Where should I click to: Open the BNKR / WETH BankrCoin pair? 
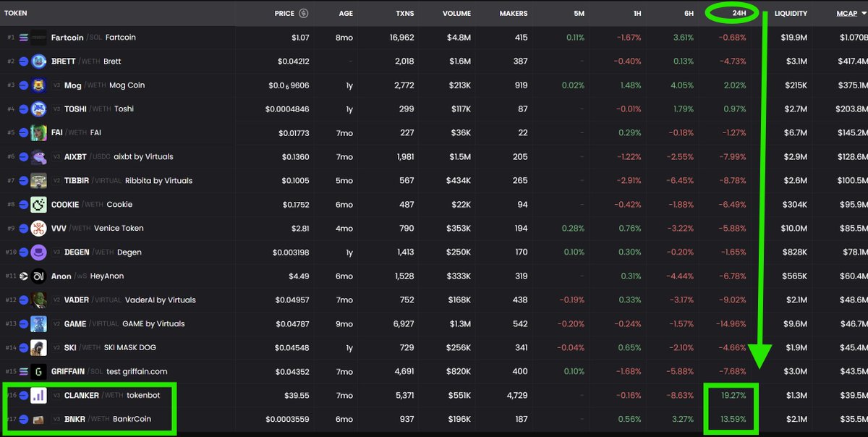coord(434,420)
